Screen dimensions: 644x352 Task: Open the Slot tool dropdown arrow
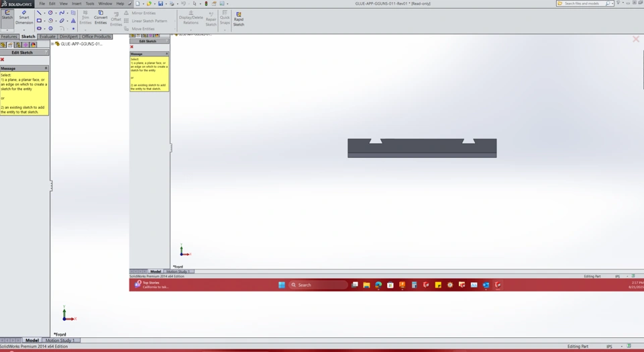coord(44,29)
